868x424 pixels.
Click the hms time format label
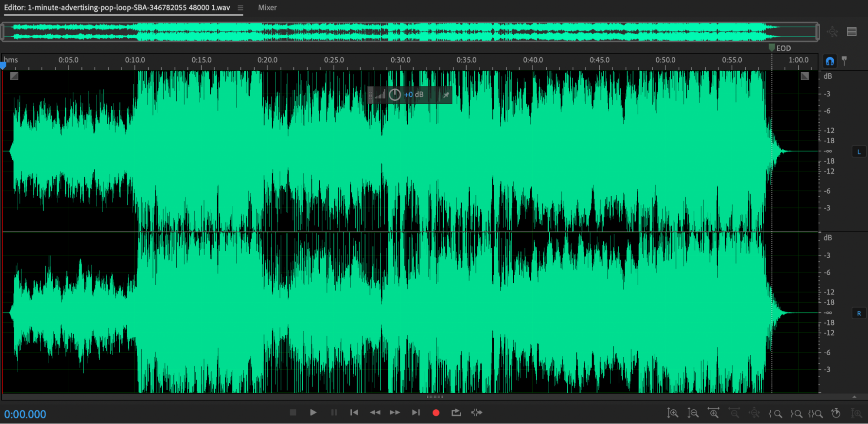point(11,60)
